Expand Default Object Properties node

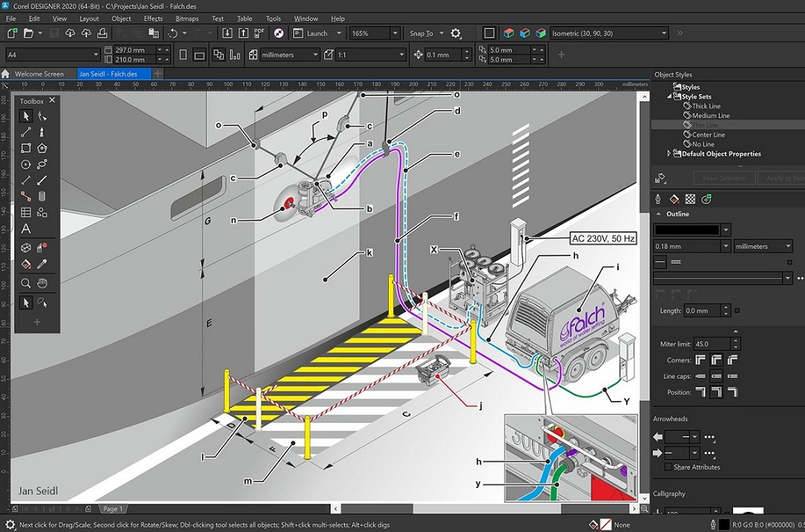pos(669,153)
